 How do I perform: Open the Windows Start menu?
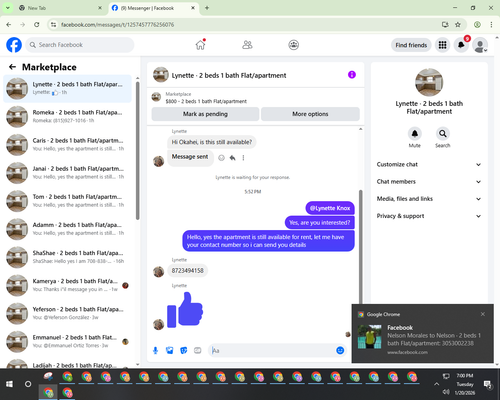[x=9, y=384]
